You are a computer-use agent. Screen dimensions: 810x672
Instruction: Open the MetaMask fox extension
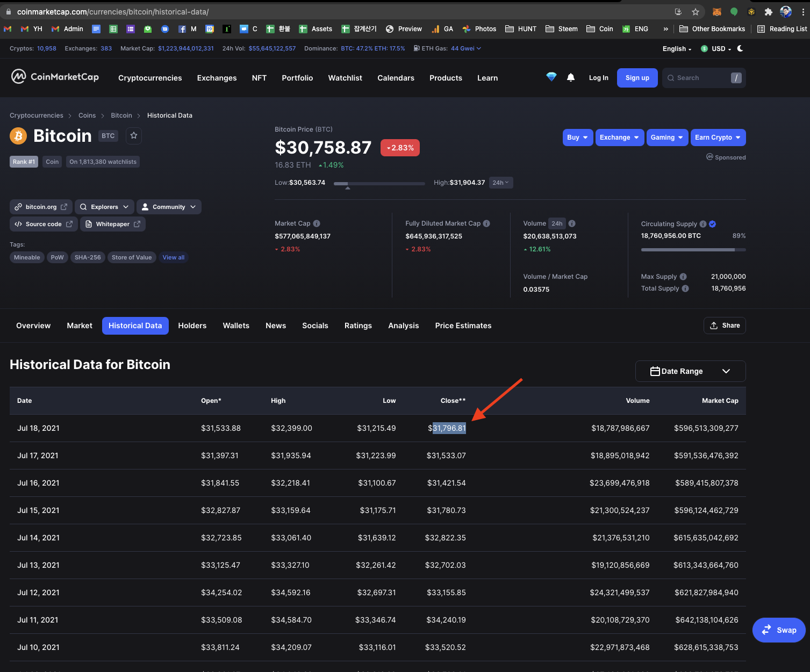[x=717, y=12]
